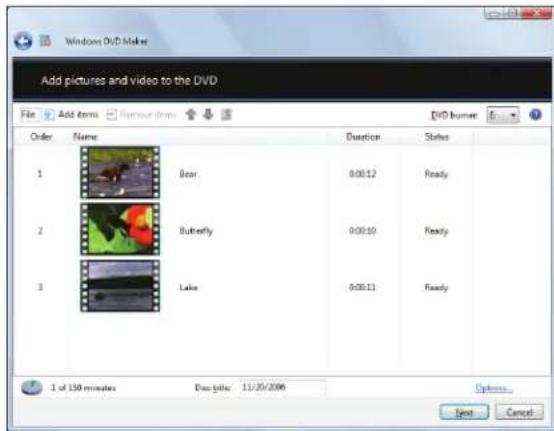Screen dimensions: 554x431
Task: Click the Windows DVD Maker app icon
Action: pyautogui.click(x=45, y=41)
